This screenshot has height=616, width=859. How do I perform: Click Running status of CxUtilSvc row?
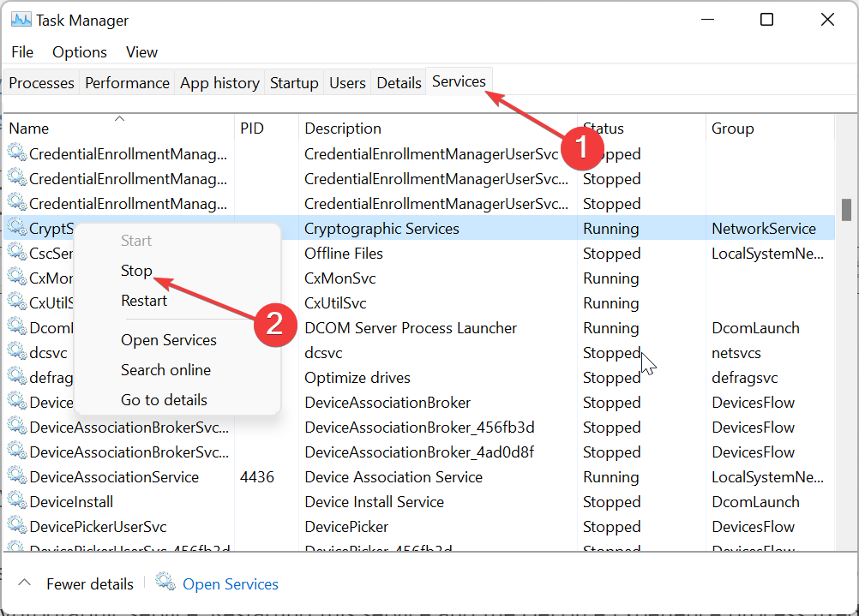(611, 303)
